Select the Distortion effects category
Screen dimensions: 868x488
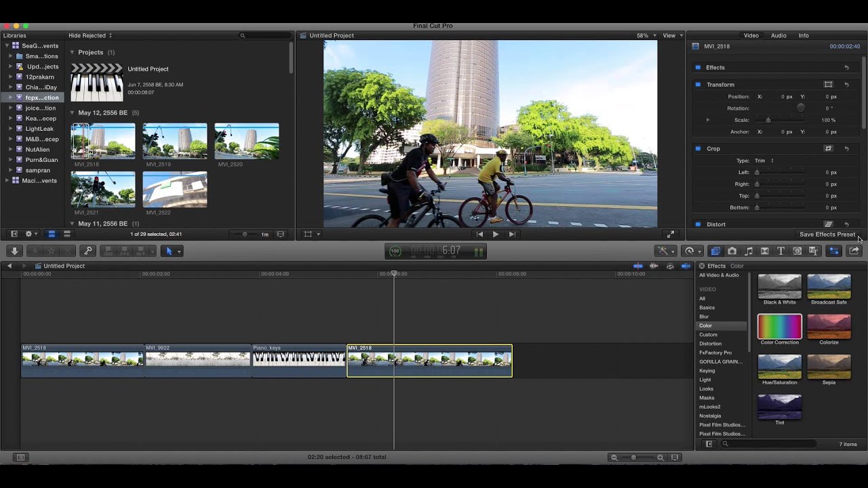tap(711, 344)
